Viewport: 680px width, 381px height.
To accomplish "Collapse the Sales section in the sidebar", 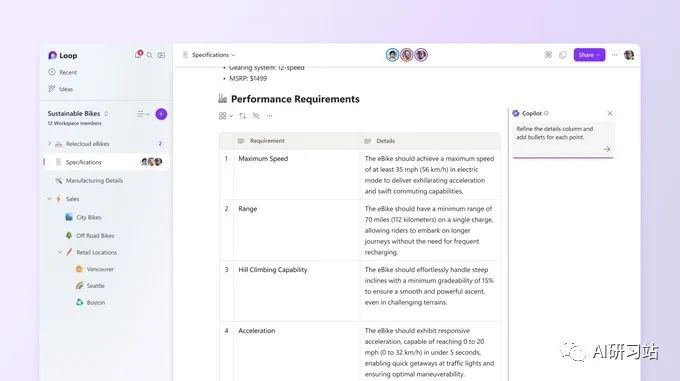I will [49, 199].
